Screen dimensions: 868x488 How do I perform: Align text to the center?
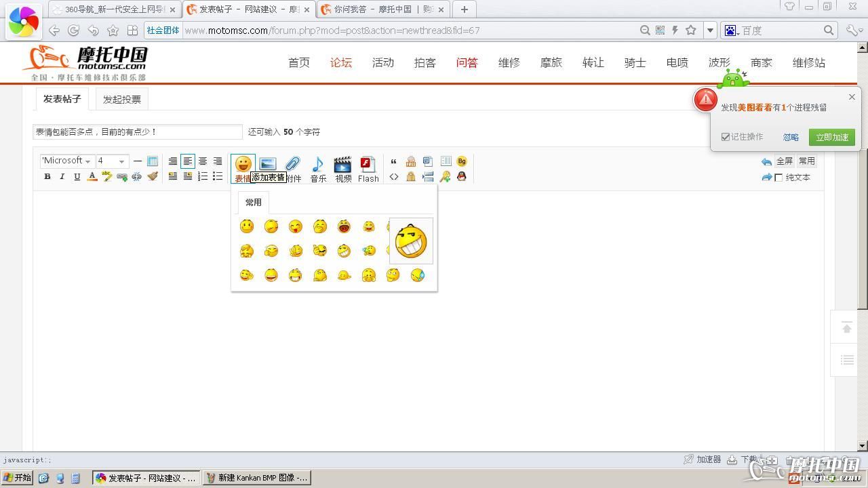click(203, 161)
